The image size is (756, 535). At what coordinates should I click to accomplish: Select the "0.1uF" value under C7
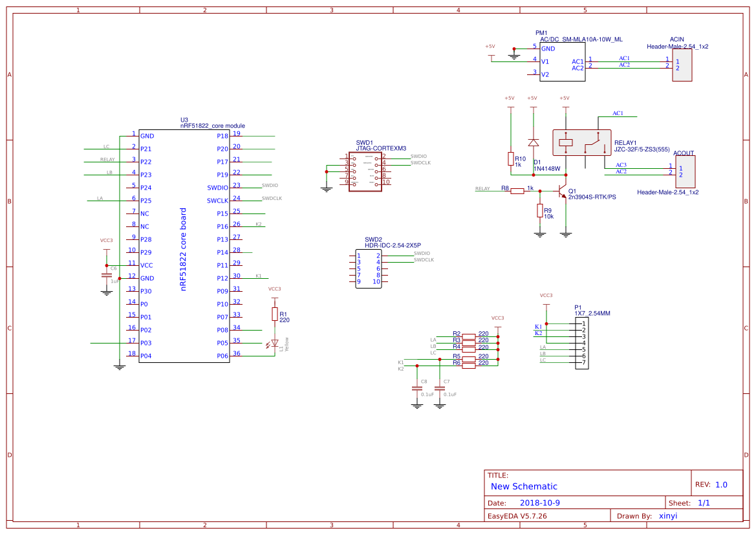coord(450,394)
